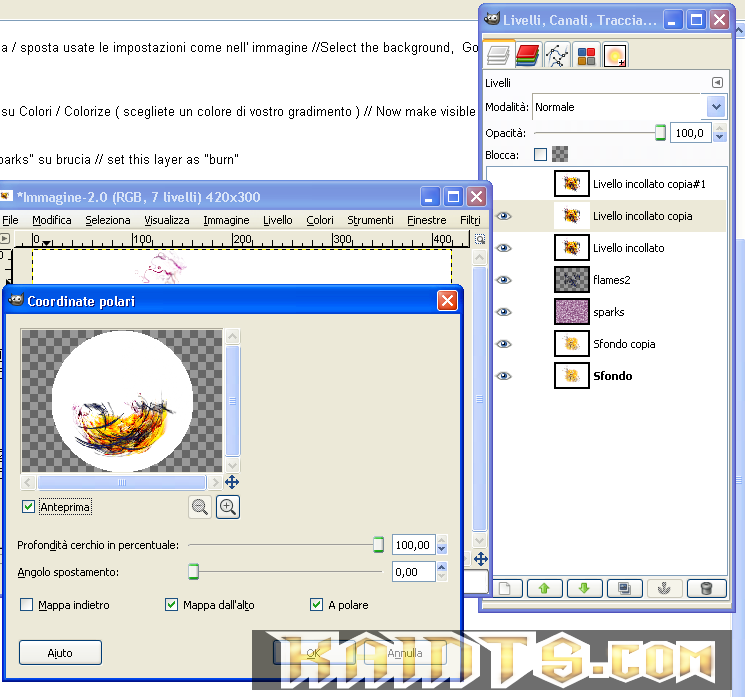Viewport: 745px width, 697px height.
Task: Delete layer using the trash icon
Action: coord(706,589)
